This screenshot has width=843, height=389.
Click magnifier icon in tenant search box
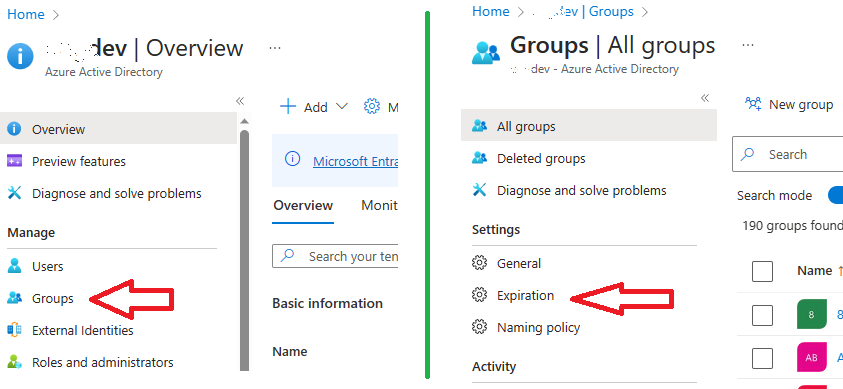coord(288,256)
